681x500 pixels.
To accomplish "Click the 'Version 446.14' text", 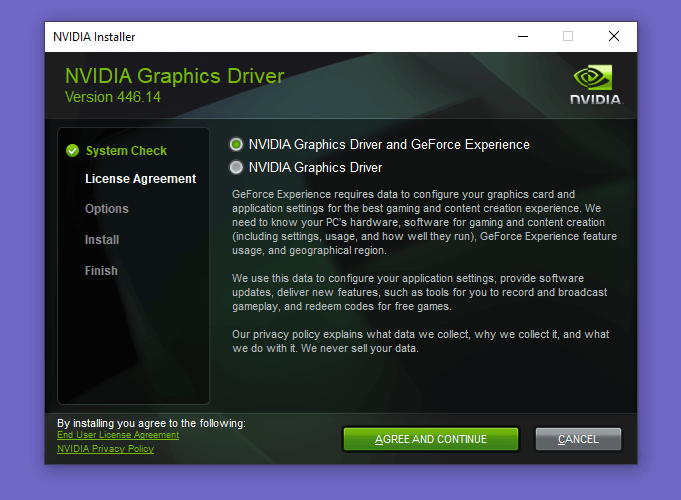I will click(x=113, y=97).
